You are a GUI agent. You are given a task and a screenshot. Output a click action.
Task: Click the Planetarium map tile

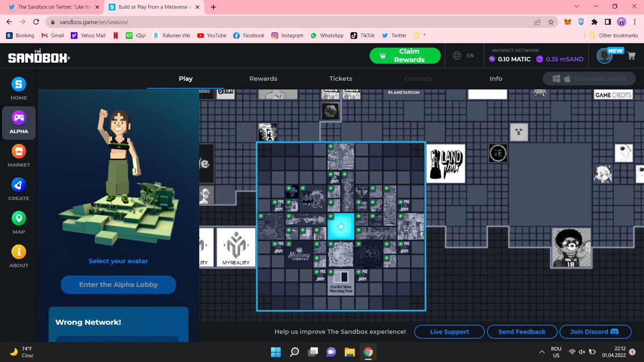click(404, 93)
